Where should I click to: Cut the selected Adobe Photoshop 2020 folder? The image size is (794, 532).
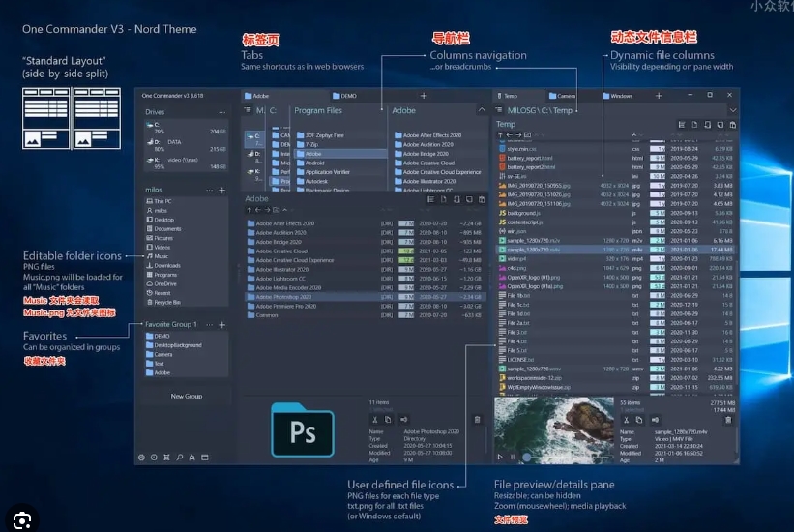pyautogui.click(x=374, y=420)
